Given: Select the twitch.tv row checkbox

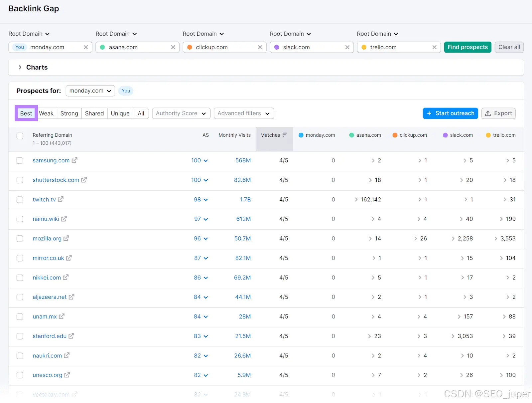Looking at the screenshot, I should point(20,200).
